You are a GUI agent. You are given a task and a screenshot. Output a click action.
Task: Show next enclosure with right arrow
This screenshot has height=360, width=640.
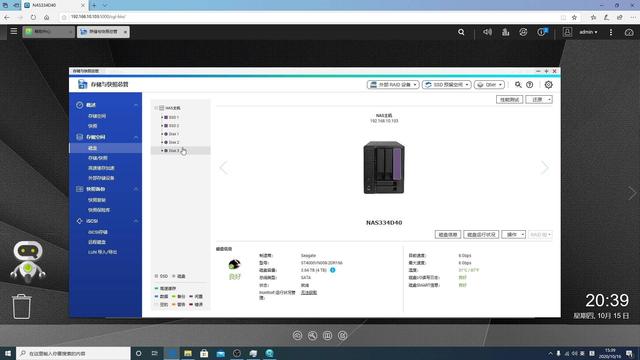545,167
